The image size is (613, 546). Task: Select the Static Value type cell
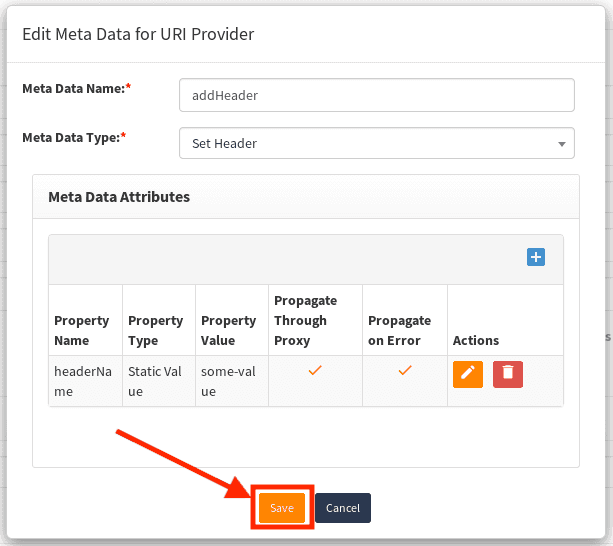pyautogui.click(x=155, y=381)
